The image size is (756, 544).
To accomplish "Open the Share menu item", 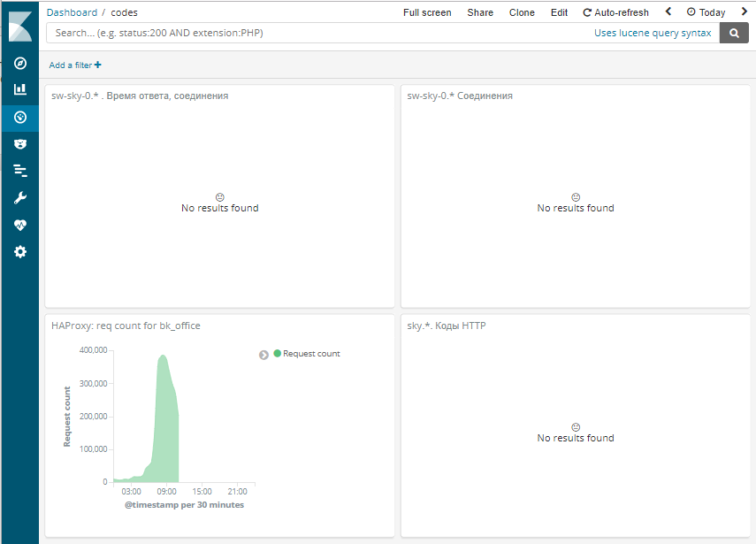I will [x=480, y=12].
